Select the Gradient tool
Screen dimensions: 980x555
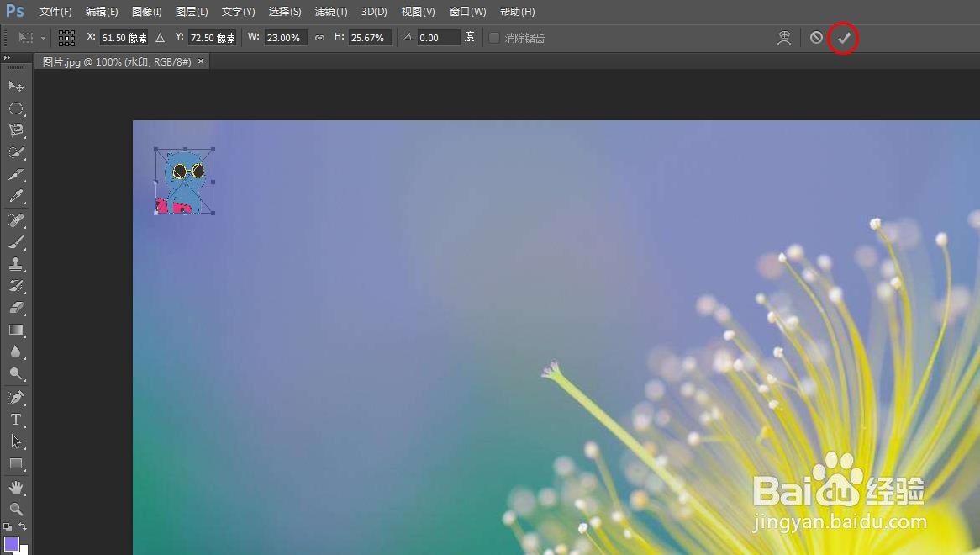[x=16, y=330]
